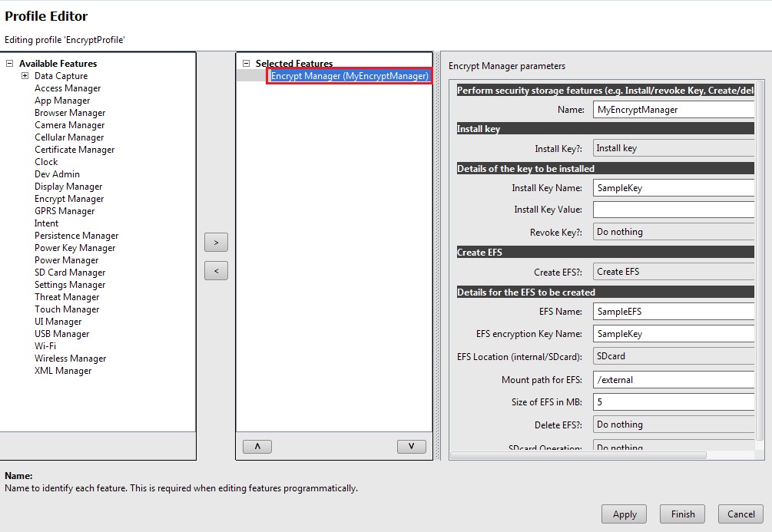Move selected feature up with caret button
Image resolution: width=772 pixels, height=532 pixels.
257,446
